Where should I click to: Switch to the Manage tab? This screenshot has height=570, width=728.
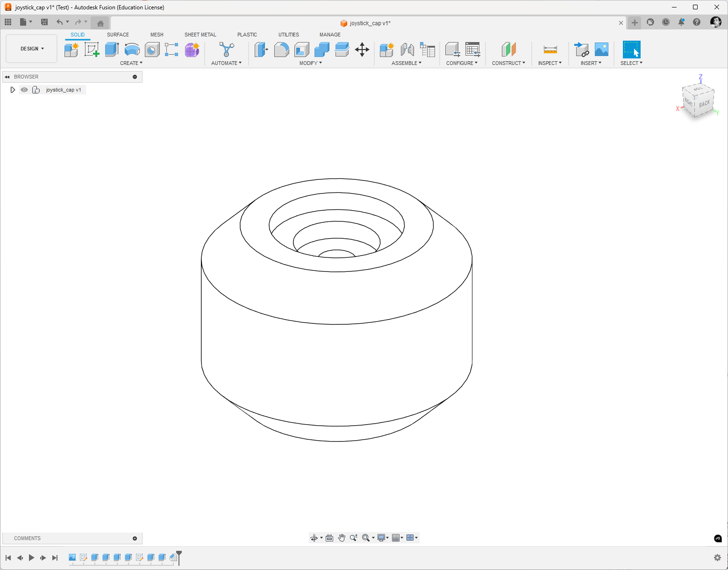[330, 35]
